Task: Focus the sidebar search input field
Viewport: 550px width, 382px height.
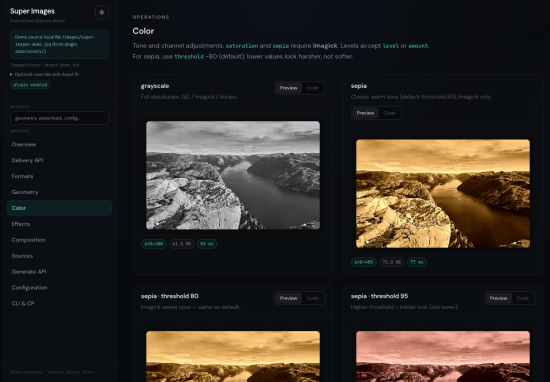Action: [x=59, y=118]
